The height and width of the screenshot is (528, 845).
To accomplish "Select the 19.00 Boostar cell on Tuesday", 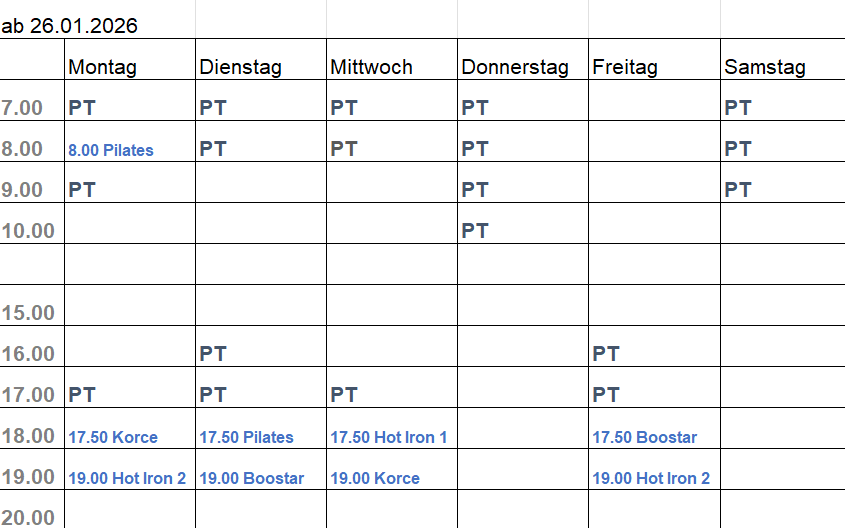I will pyautogui.click(x=251, y=478).
